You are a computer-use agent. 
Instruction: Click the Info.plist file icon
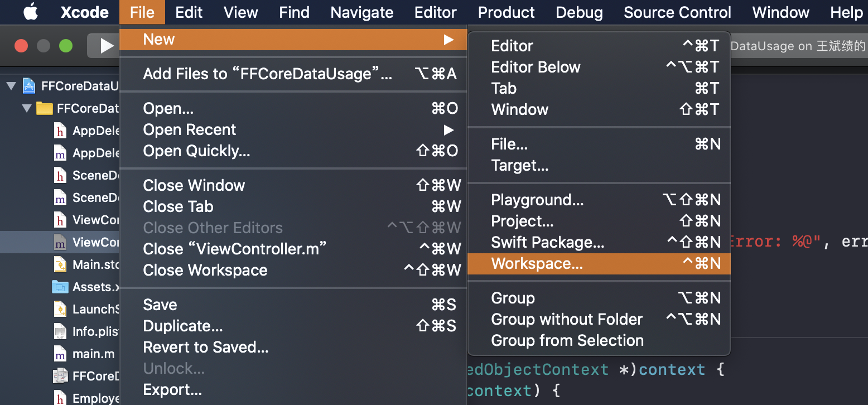point(60,331)
